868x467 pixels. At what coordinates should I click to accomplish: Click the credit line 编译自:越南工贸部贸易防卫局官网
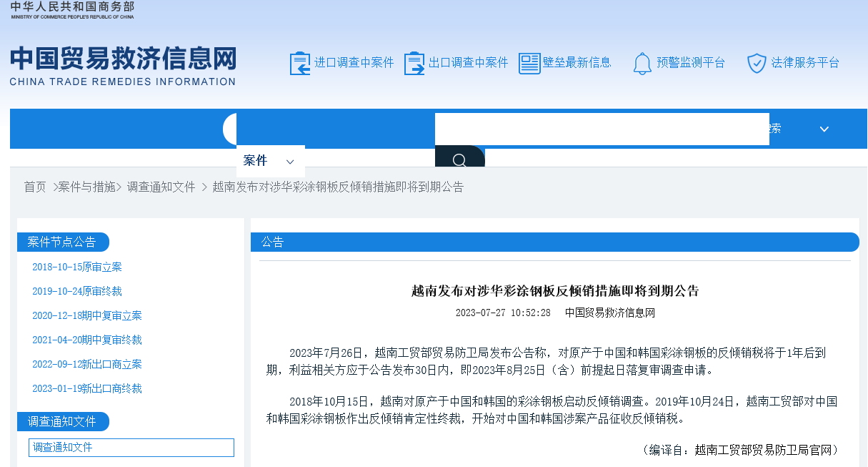click(740, 450)
